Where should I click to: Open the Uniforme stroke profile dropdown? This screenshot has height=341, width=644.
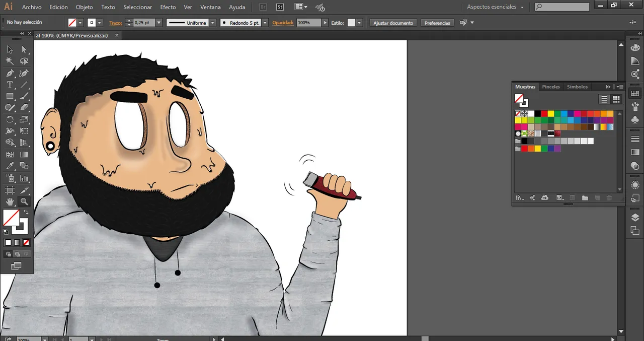point(212,23)
